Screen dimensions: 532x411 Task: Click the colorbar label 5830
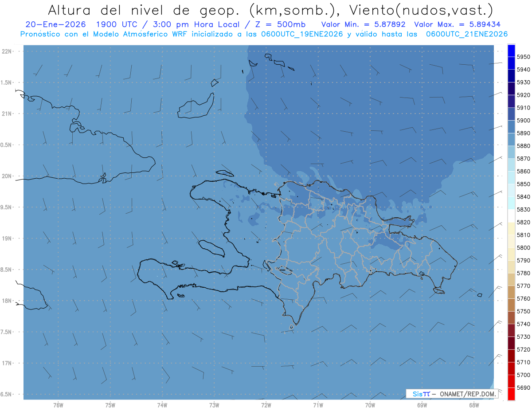coord(524,210)
